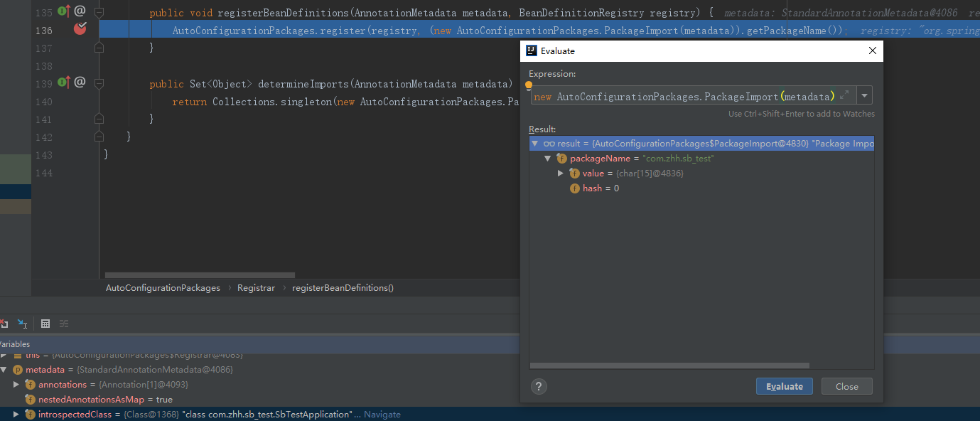The width and height of the screenshot is (980, 421).
Task: Click the field icon next to hash
Action: click(575, 188)
